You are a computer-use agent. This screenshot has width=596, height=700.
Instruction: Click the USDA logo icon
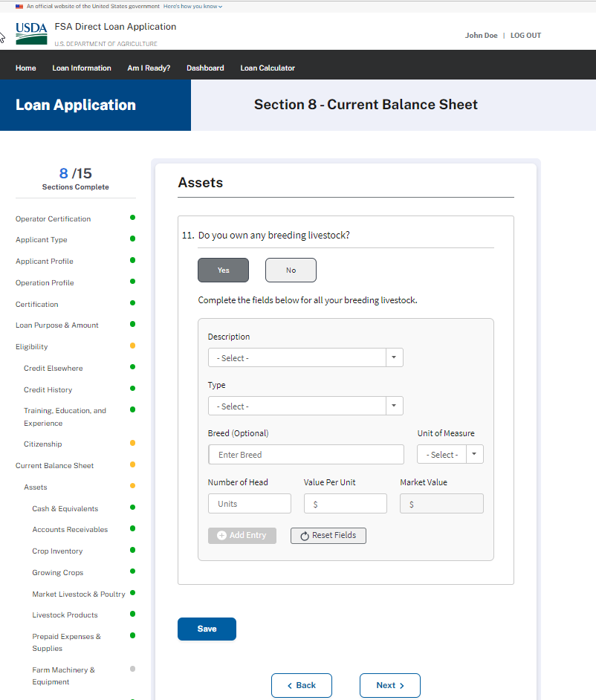coord(31,34)
